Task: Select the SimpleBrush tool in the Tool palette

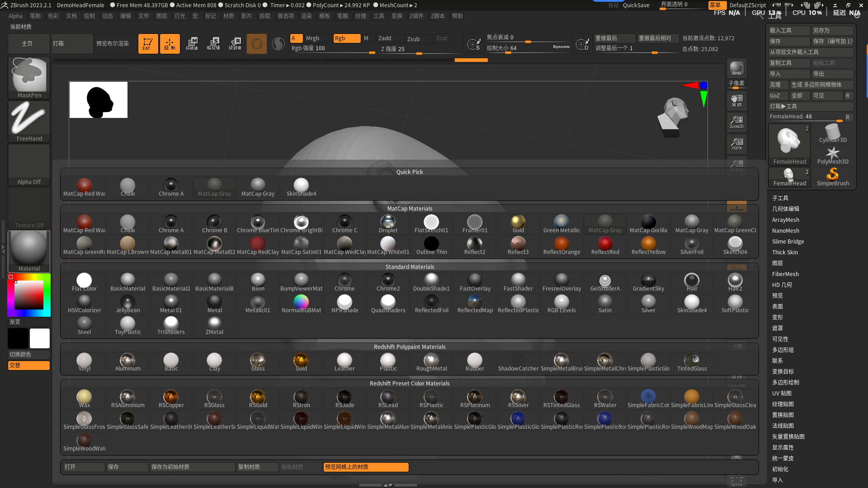Action: click(833, 176)
